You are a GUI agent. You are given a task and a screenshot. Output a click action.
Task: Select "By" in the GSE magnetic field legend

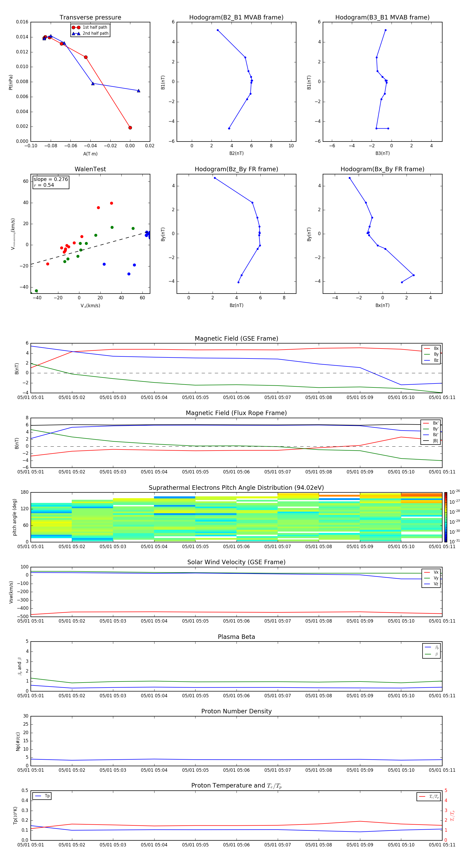(431, 354)
